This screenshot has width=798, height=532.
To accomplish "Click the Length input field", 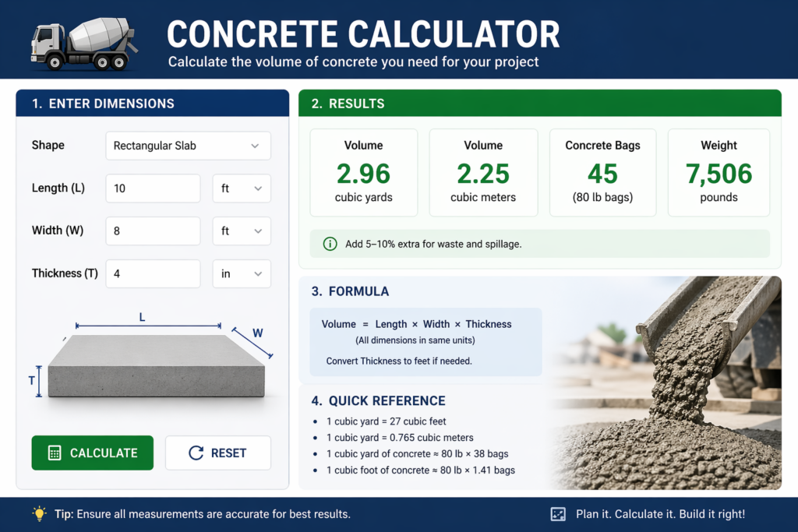I will pyautogui.click(x=153, y=188).
